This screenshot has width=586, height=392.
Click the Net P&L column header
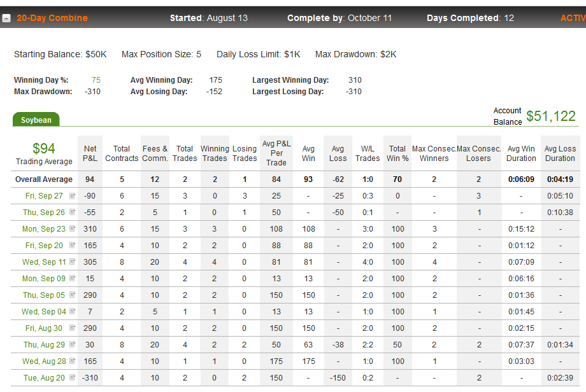pos(90,153)
